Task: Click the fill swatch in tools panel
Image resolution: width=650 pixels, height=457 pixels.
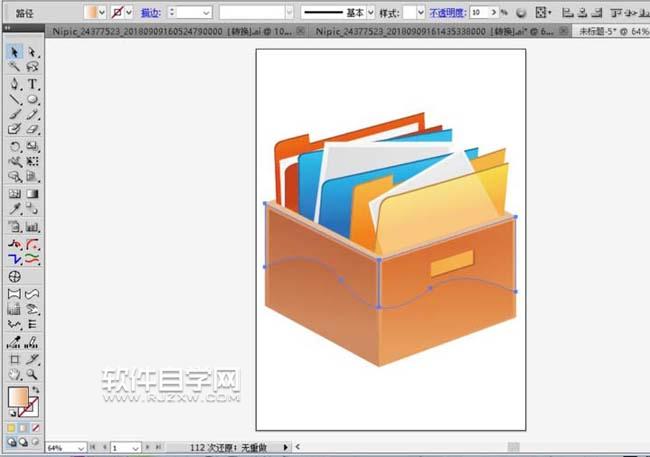Action: (x=18, y=397)
